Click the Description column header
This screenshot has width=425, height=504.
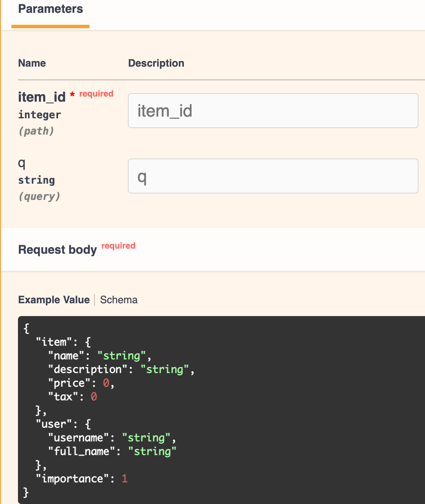156,63
